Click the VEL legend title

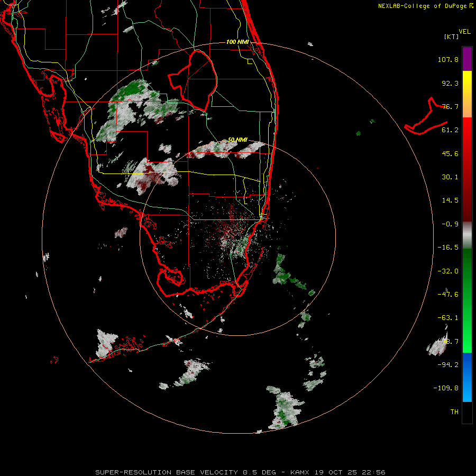[x=464, y=32]
